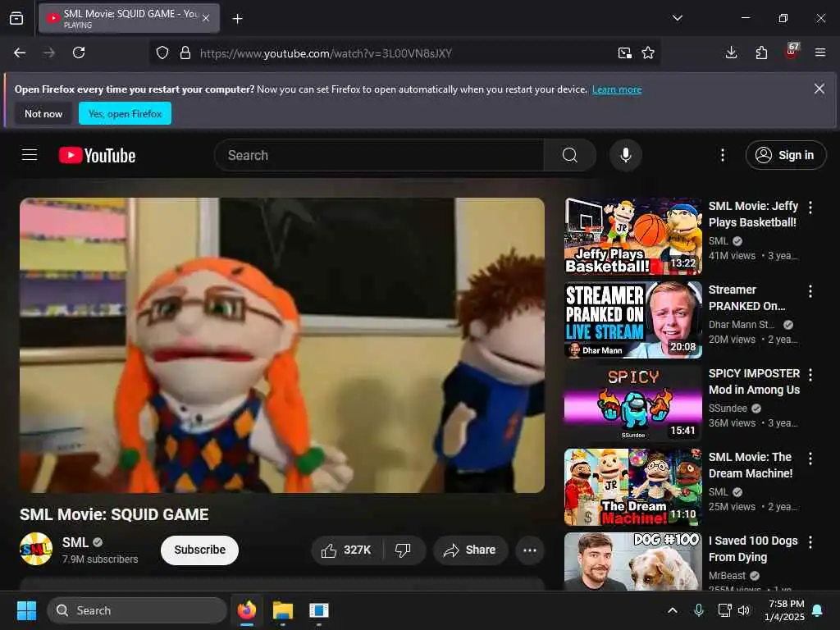Open the Windows Start menu
840x630 pixels.
(x=26, y=610)
